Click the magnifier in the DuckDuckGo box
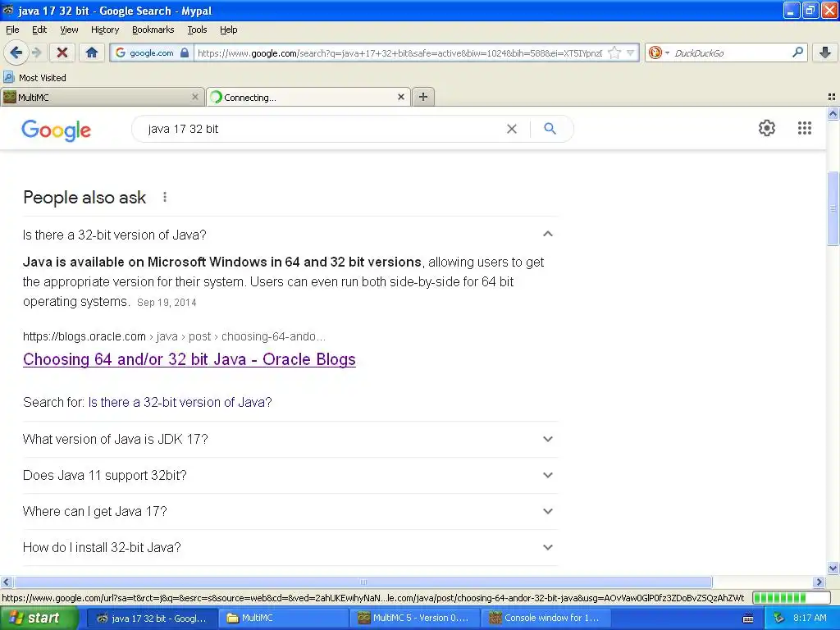Image resolution: width=840 pixels, height=630 pixels. click(797, 52)
